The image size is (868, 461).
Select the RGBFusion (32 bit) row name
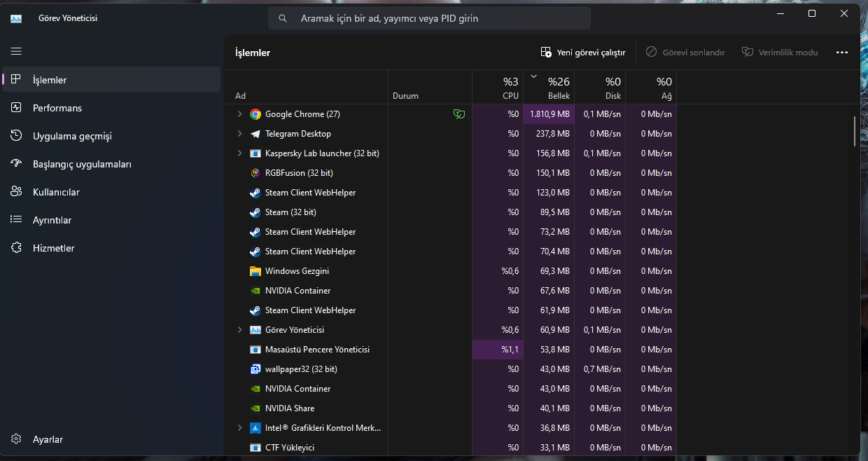299,173
